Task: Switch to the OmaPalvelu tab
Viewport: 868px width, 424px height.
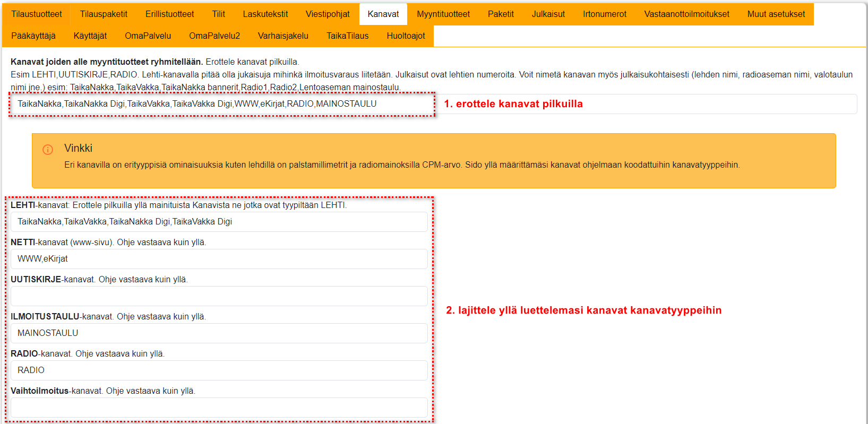Action: [148, 36]
